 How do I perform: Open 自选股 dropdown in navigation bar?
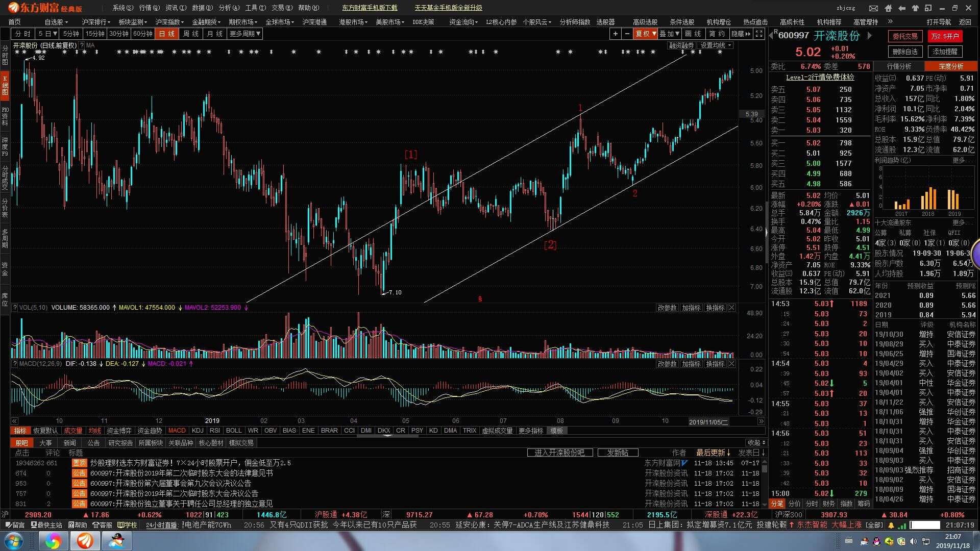56,22
